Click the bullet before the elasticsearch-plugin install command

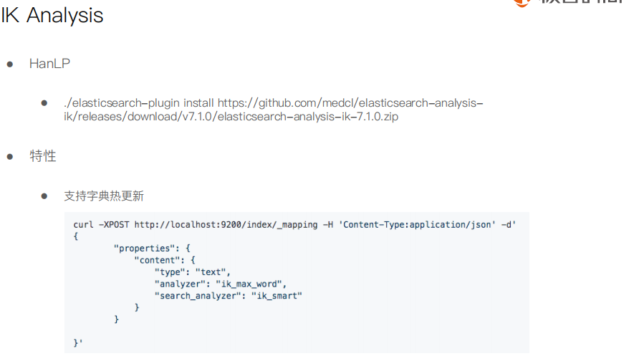44,103
